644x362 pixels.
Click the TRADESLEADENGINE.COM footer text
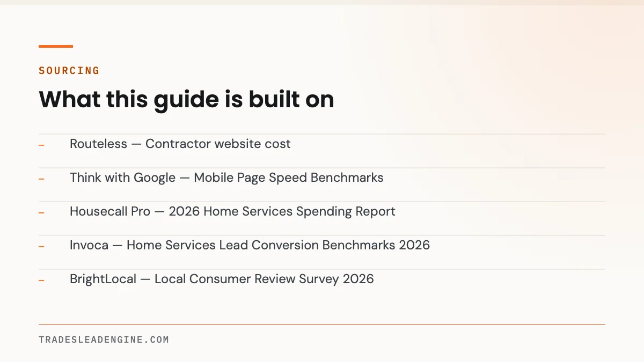[104, 339]
